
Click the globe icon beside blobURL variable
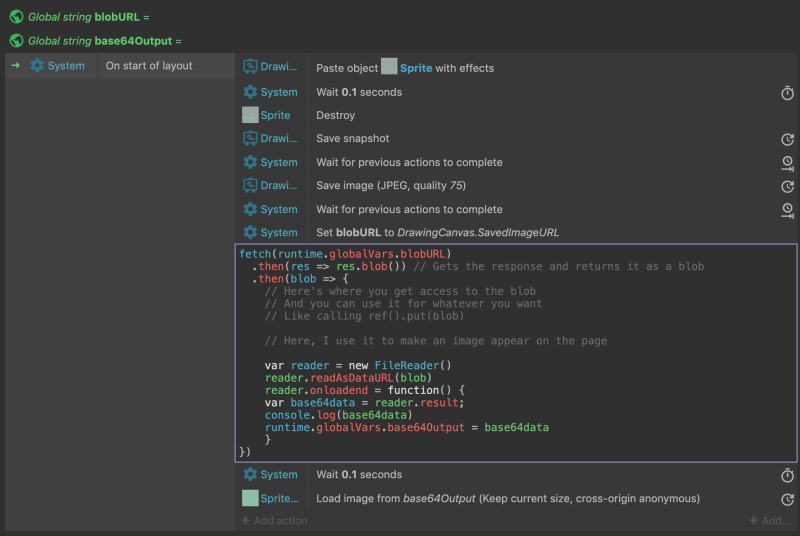[x=16, y=17]
